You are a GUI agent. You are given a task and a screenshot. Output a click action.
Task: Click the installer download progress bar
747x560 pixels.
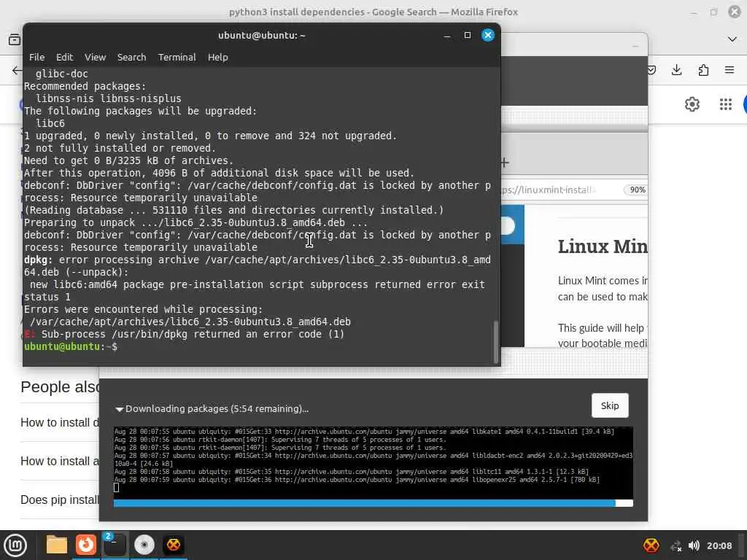pos(373,503)
